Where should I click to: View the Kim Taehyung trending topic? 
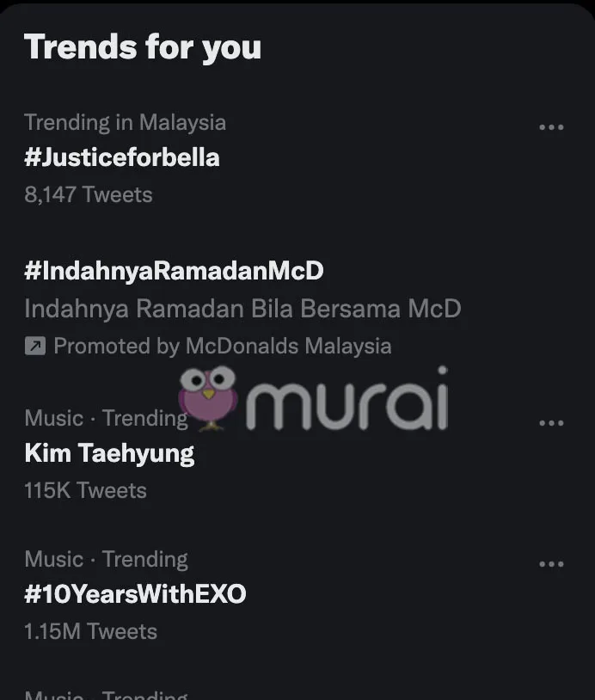coord(109,453)
